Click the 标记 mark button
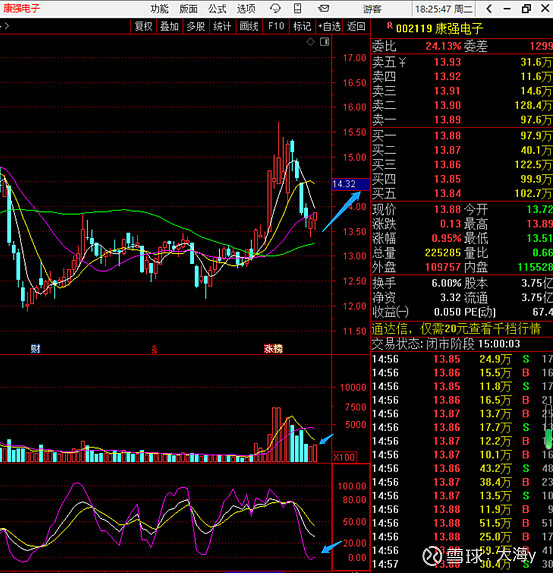 [302, 26]
